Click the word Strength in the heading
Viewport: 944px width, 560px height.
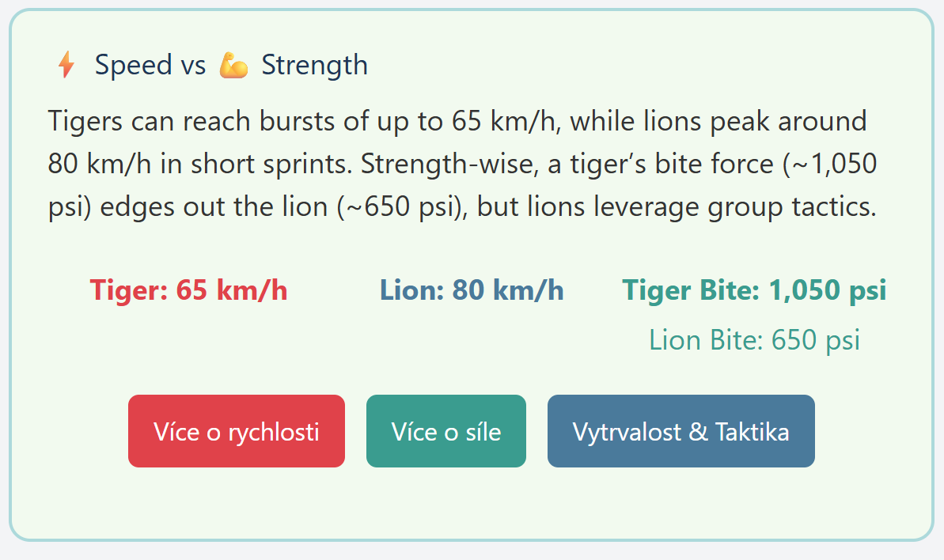tap(314, 65)
